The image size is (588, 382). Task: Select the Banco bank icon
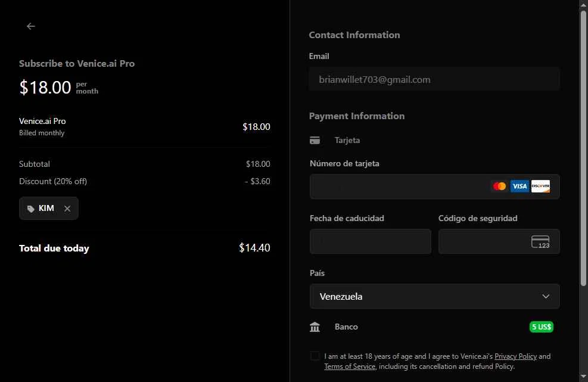click(315, 327)
